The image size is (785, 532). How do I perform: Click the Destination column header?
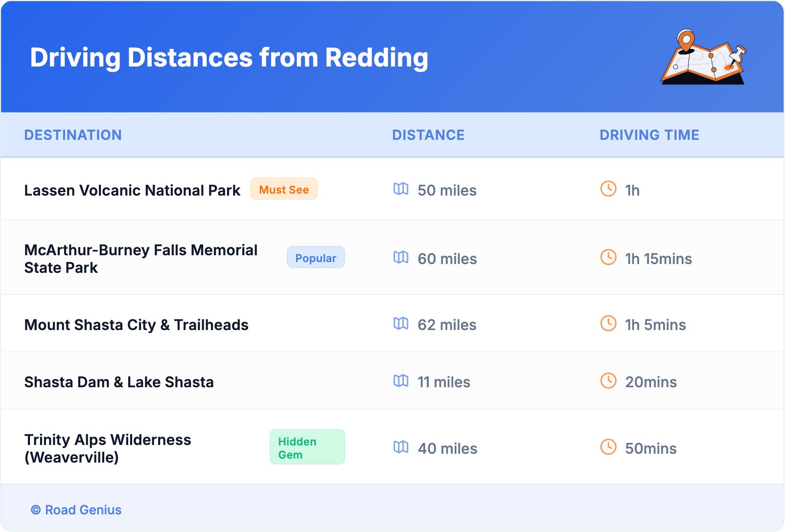(x=73, y=135)
